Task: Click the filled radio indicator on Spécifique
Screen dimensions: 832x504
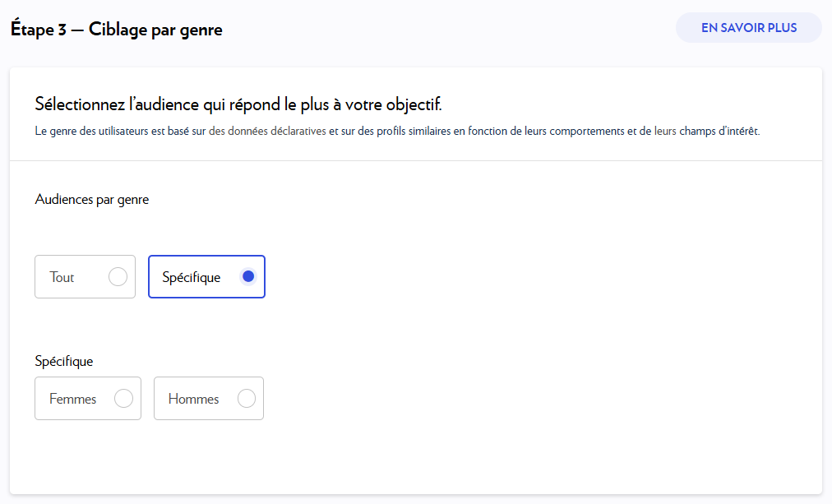Action: coord(248,276)
